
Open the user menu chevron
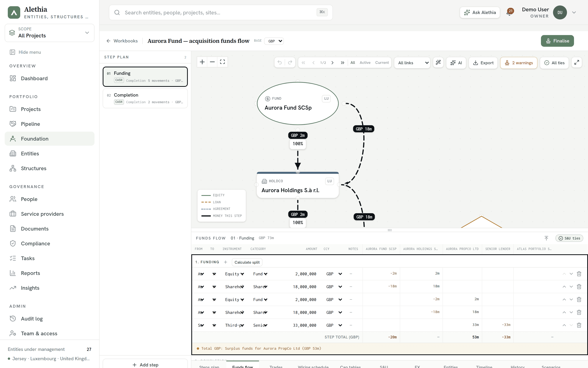point(574,12)
